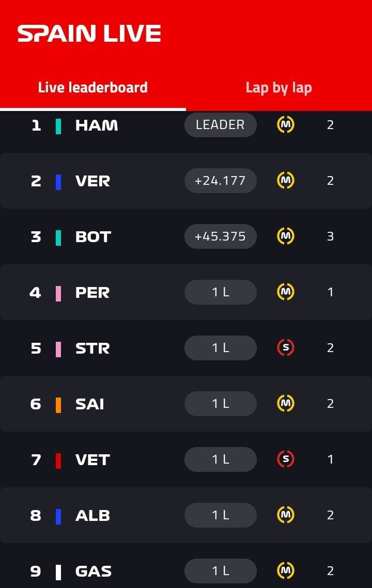Click Sainz's medium tyre icon

coord(286,404)
